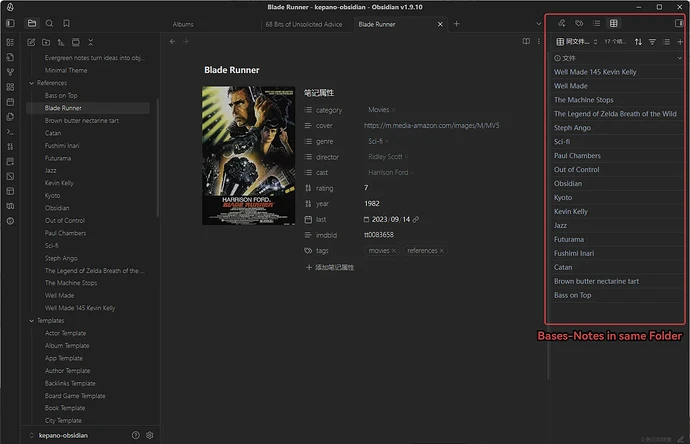Create a new note with pencil icon
Screen dimensions: 690x444
pyautogui.click(x=31, y=42)
